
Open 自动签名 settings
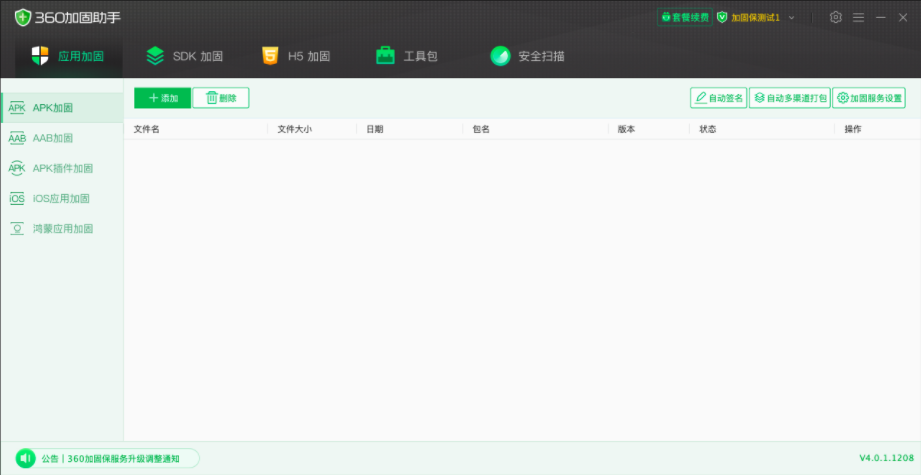[x=718, y=98]
